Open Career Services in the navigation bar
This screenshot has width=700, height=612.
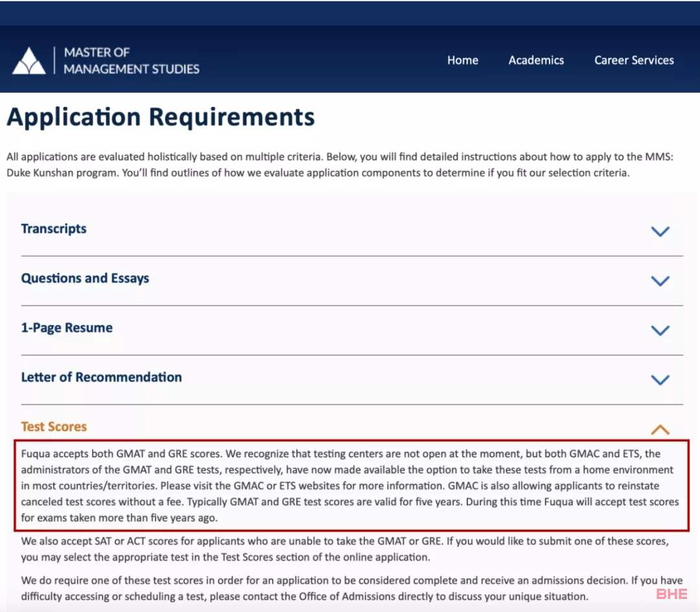click(634, 60)
